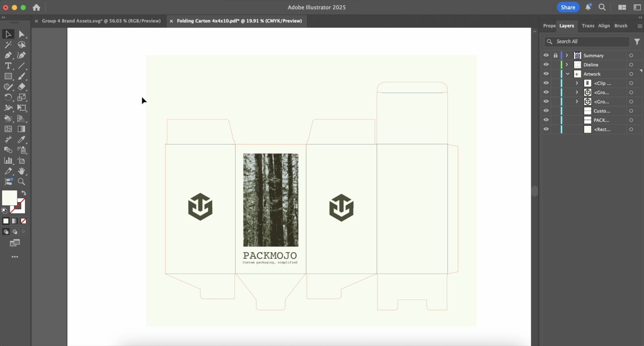This screenshot has width=644, height=346.
Task: Expand the <Clip ...> group
Action: [x=577, y=83]
